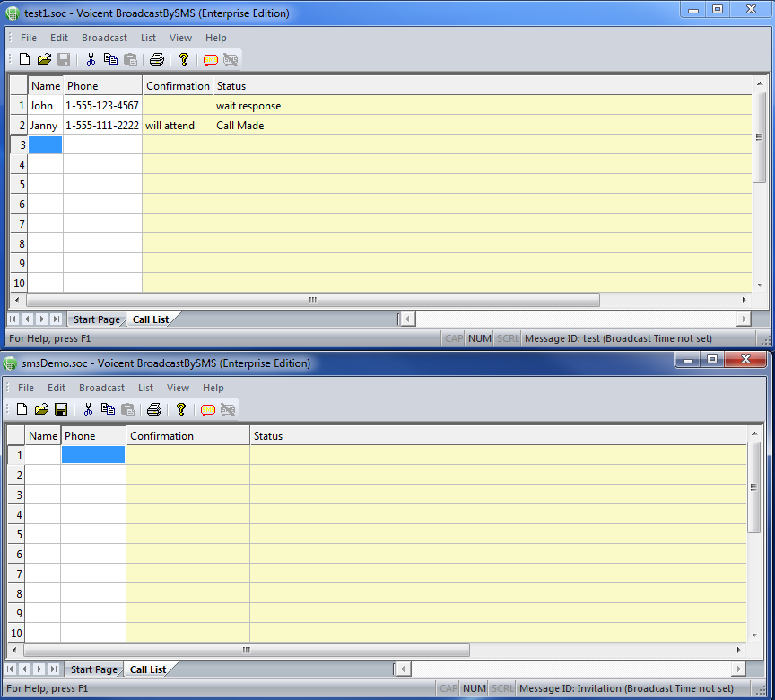Open the Broadcast menu in test1.soc window
The image size is (775, 700).
tap(104, 38)
